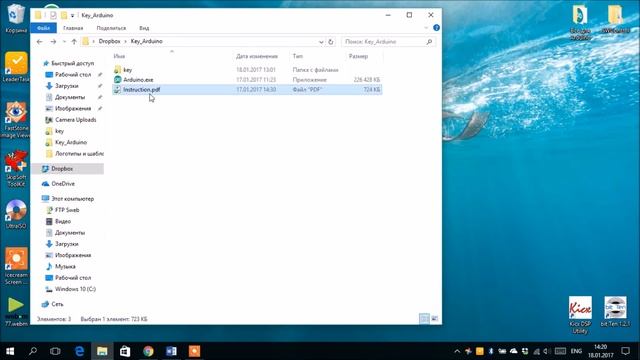Open Microsoft Word from the taskbar

tap(171, 351)
